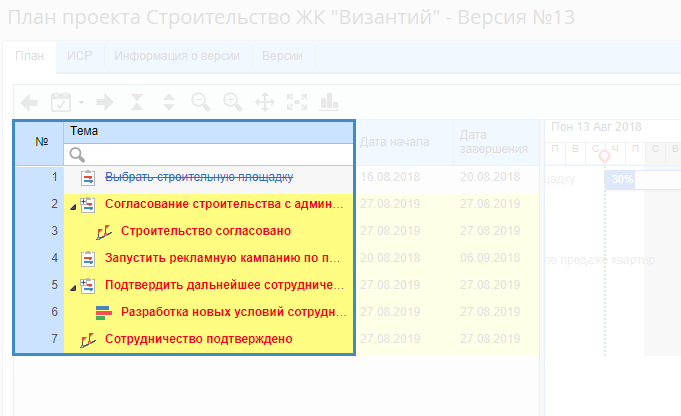Collapse the Согласование строительства task

coord(72,205)
